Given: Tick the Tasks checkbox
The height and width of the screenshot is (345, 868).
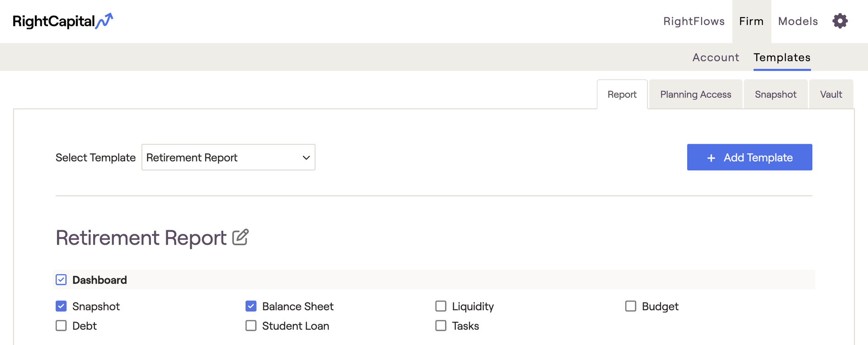Looking at the screenshot, I should (441, 326).
